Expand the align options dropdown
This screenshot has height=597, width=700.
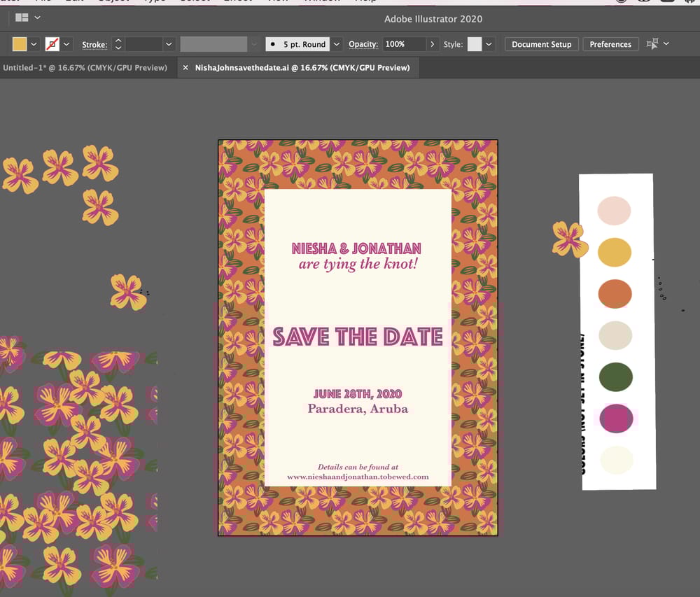pyautogui.click(x=666, y=43)
